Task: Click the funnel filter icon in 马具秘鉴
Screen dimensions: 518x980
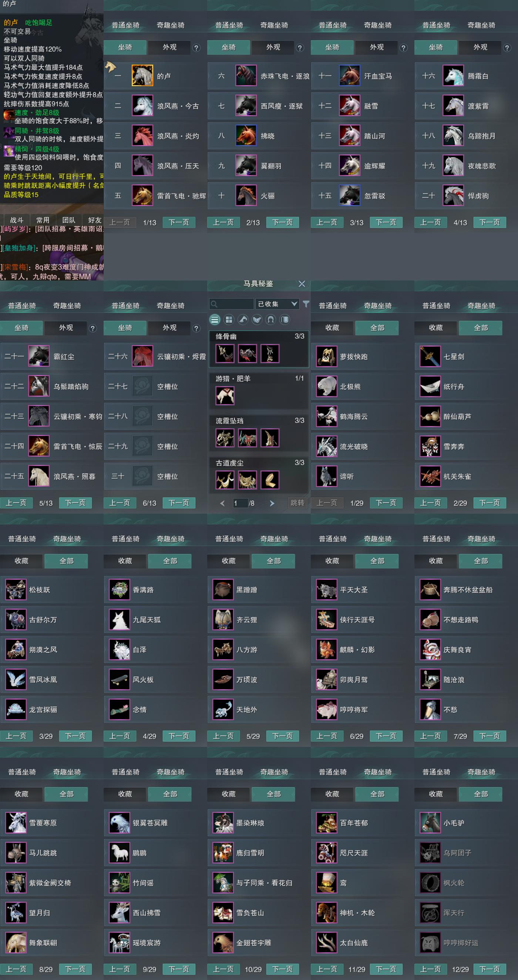Action: pos(306,303)
